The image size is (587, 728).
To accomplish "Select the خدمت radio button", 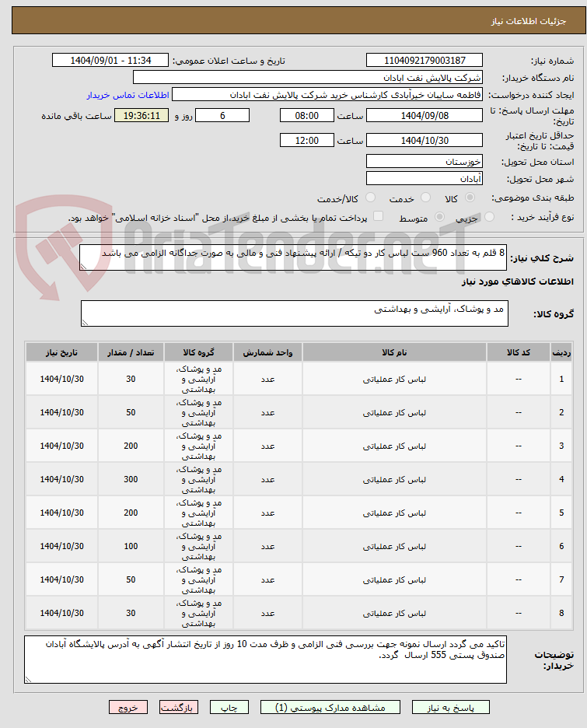I will [x=425, y=198].
